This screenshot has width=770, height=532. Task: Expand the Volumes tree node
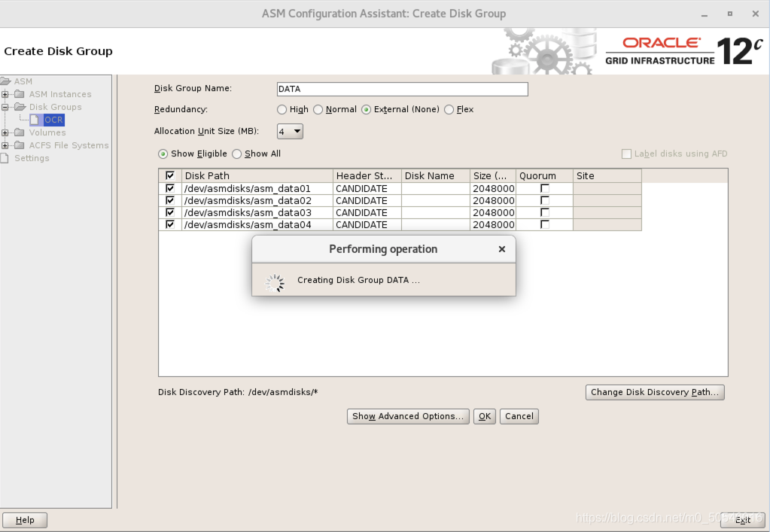[x=5, y=132]
